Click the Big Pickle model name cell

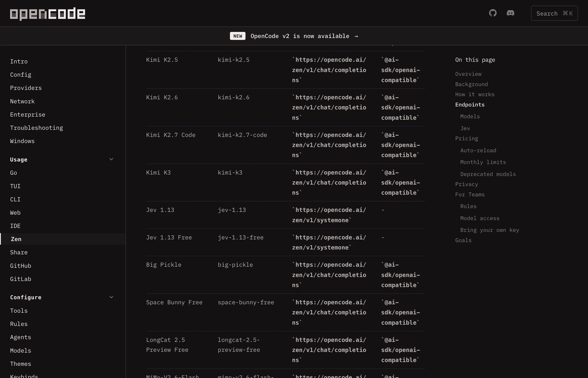(164, 265)
